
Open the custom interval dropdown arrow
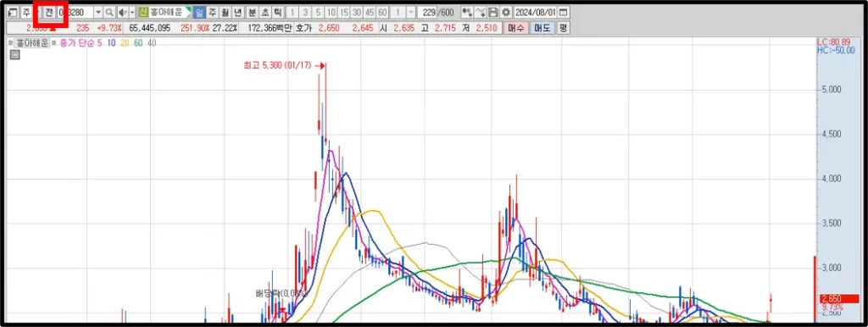[410, 12]
